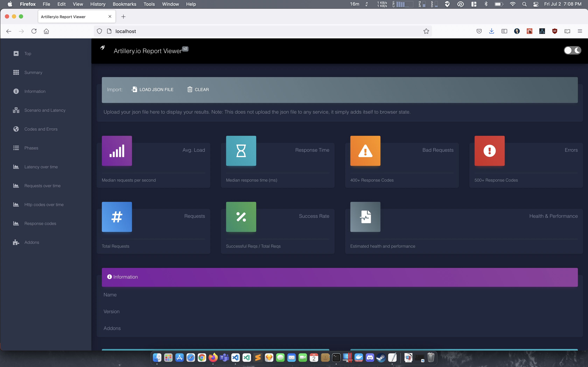588x367 pixels.
Task: Click LOAD JSON FILE button
Action: (153, 89)
